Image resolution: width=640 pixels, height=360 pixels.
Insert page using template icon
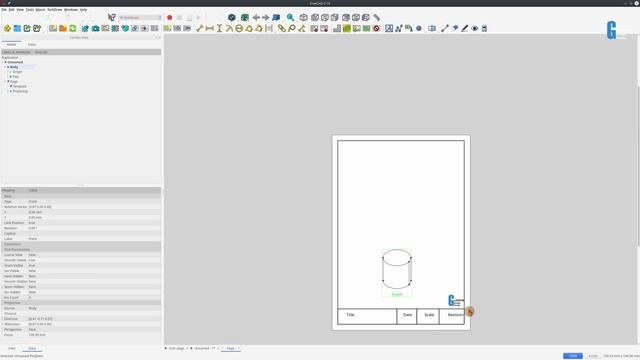pyautogui.click(x=63, y=28)
